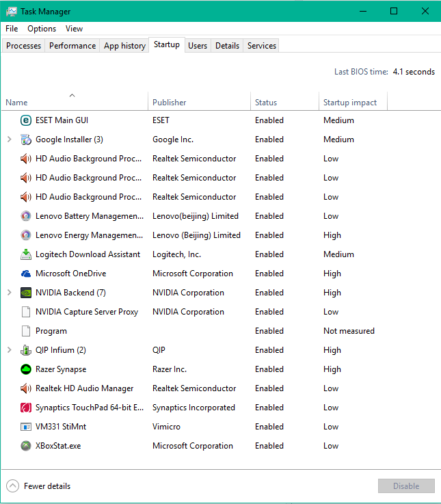Click Logitech, Inc. publisher cell

[x=176, y=254]
